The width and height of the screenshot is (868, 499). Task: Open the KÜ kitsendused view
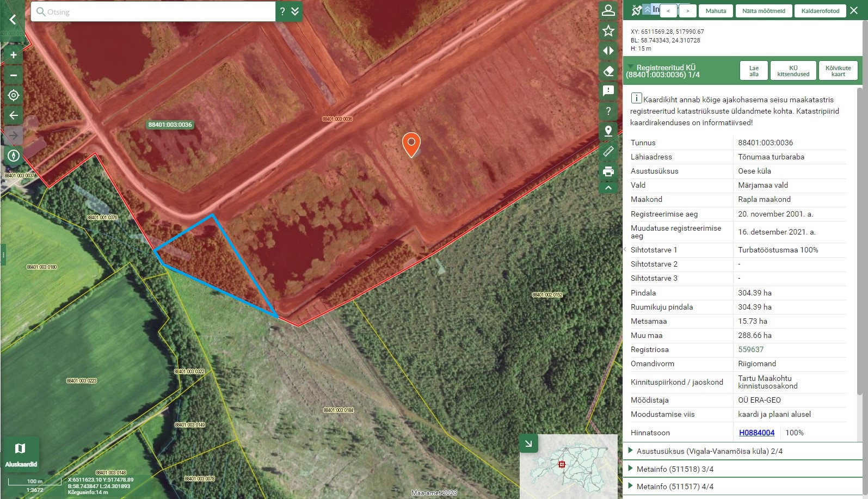tap(793, 71)
